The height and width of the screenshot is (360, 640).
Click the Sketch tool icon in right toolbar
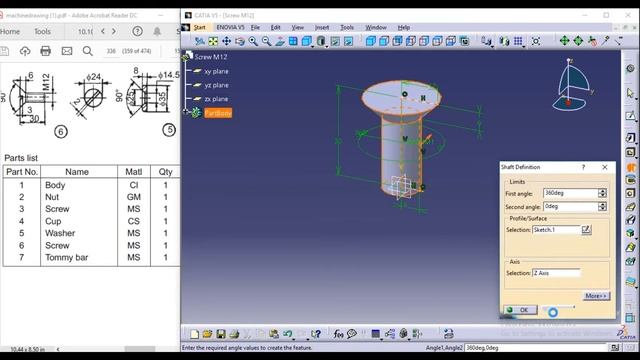(x=630, y=116)
